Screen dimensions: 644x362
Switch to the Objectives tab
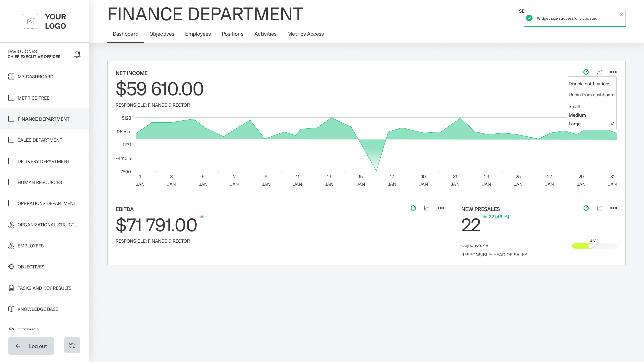[162, 34]
